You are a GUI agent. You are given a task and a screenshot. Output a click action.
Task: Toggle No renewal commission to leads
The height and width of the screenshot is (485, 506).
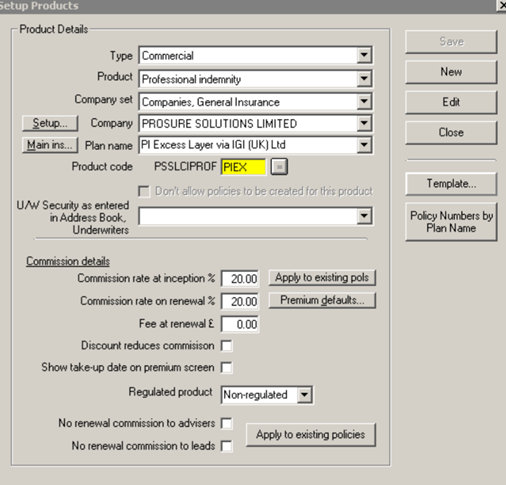coord(227,446)
